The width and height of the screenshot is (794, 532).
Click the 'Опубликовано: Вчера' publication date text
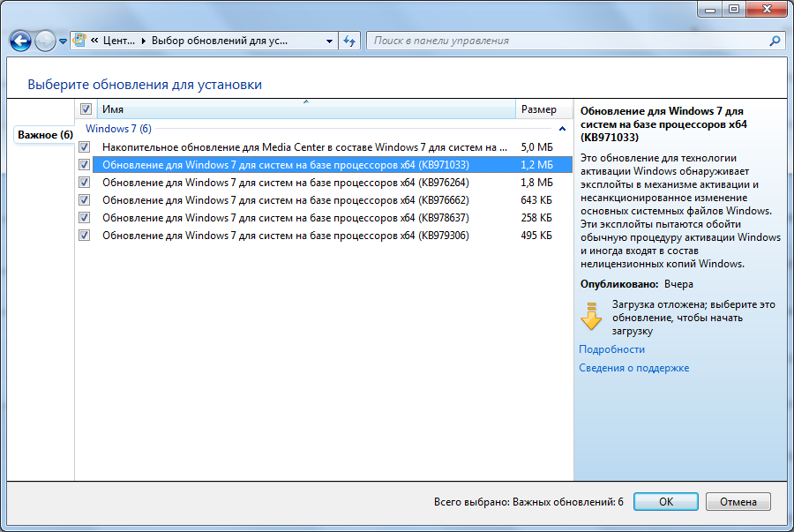click(x=636, y=284)
